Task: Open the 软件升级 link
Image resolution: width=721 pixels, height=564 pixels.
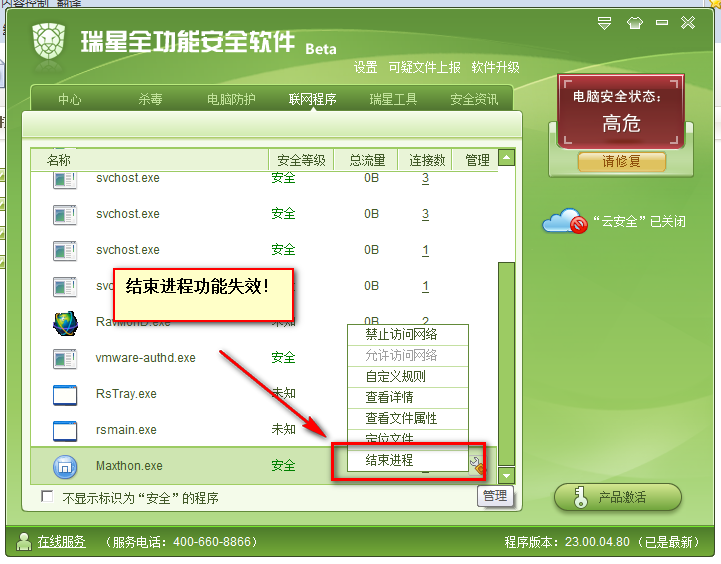Action: 495,68
